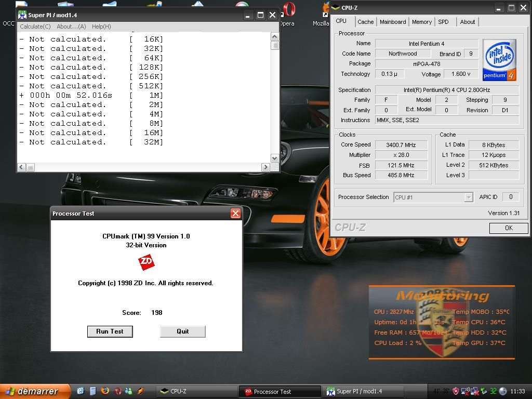Open the Opera desktop shortcut

(x=288, y=14)
